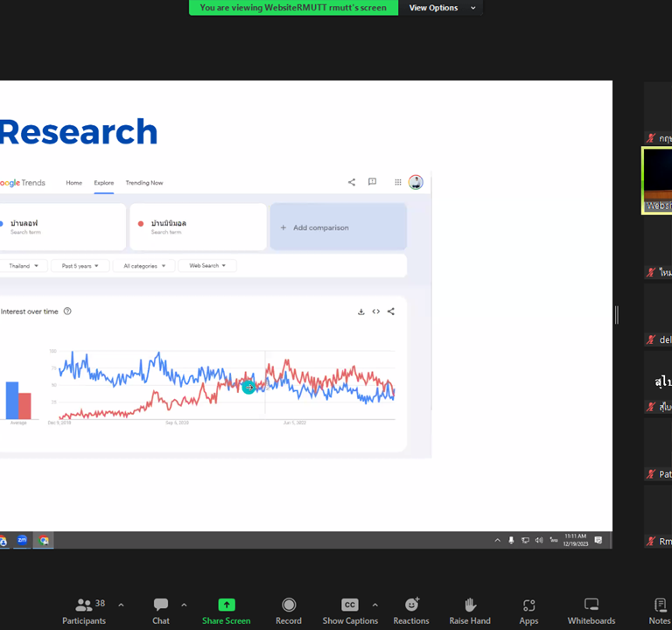Click the feedback icon in Trends header
The width and height of the screenshot is (672, 630).
coord(373,182)
